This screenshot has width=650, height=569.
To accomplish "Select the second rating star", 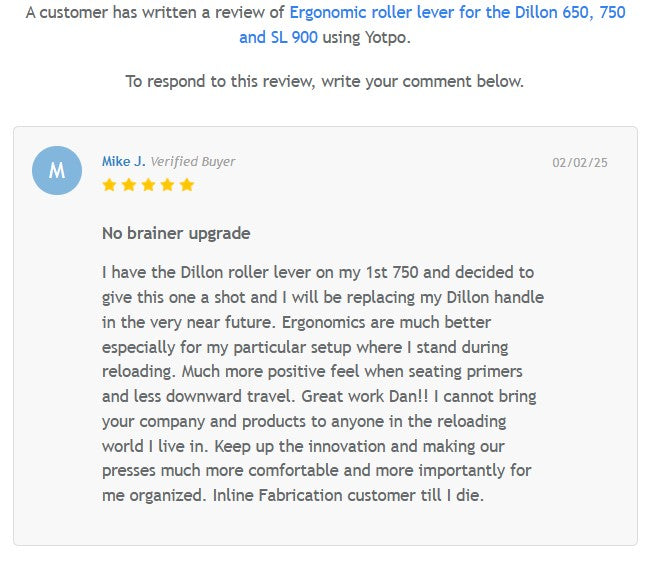I will click(x=128, y=185).
